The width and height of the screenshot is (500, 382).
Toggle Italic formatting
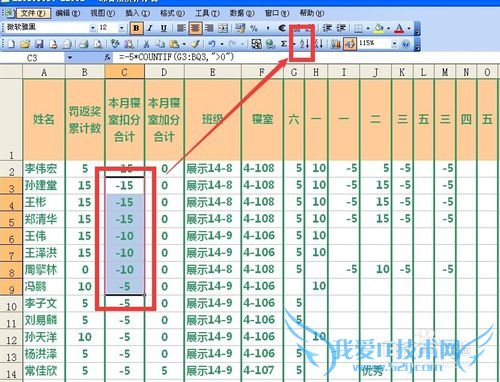(150, 28)
